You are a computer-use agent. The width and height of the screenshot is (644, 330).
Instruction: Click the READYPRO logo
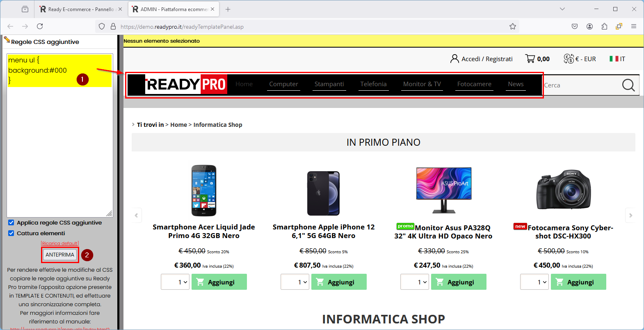click(x=186, y=84)
